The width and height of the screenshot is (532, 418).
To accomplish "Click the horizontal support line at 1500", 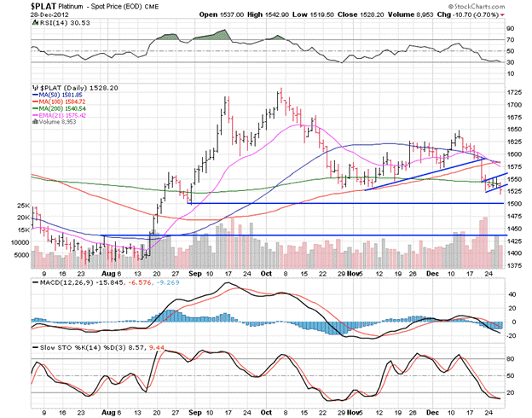I will (x=341, y=203).
